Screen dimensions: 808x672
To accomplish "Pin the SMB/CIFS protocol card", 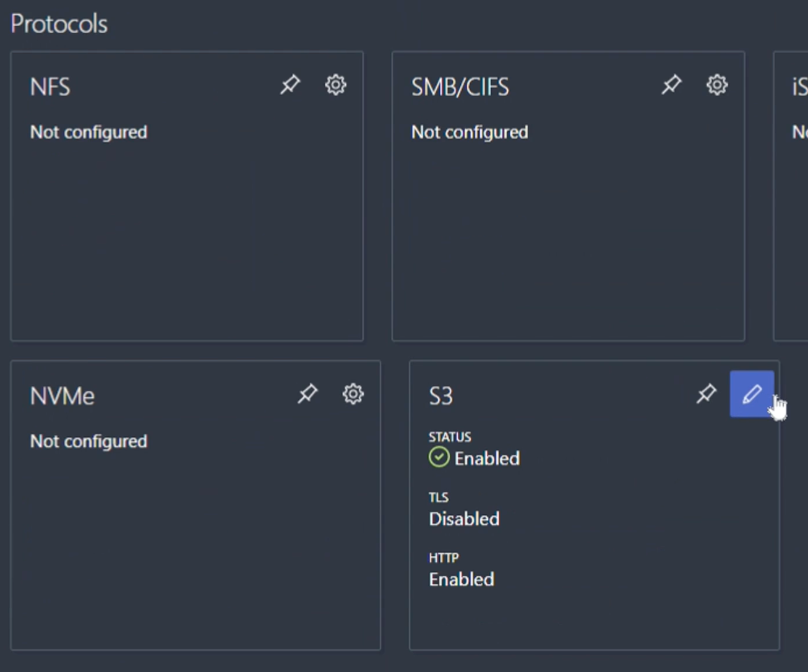I will tap(671, 85).
